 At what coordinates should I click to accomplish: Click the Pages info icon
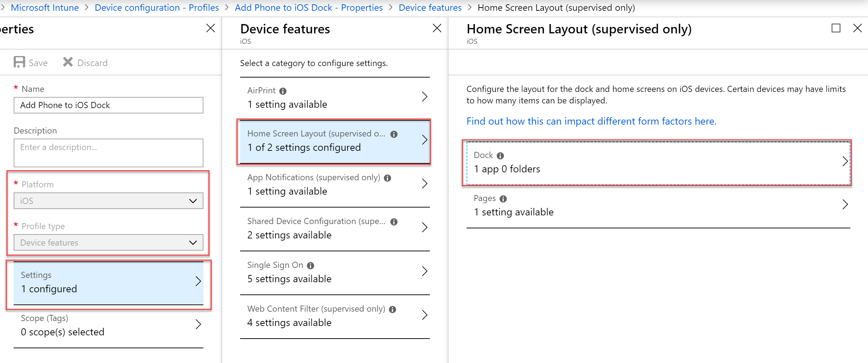coord(503,199)
